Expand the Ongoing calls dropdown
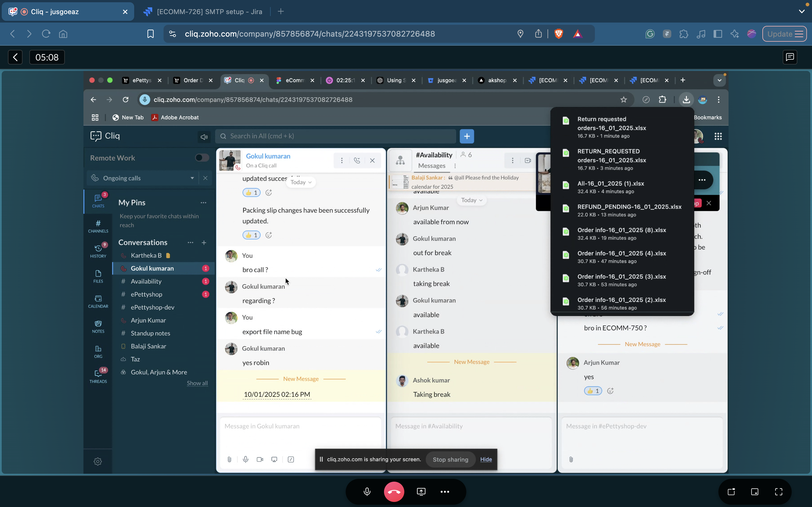The image size is (812, 507). click(x=192, y=178)
